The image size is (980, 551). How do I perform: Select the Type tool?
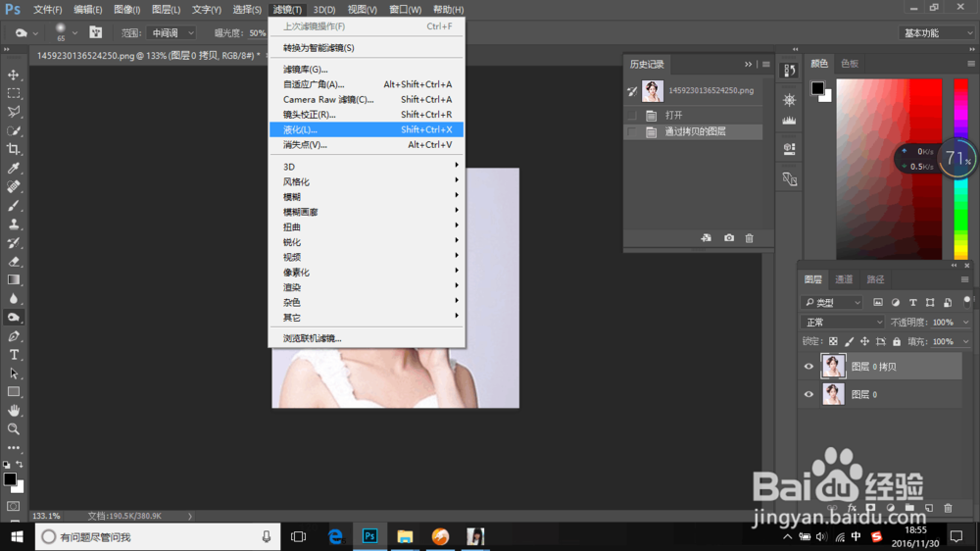(x=13, y=355)
